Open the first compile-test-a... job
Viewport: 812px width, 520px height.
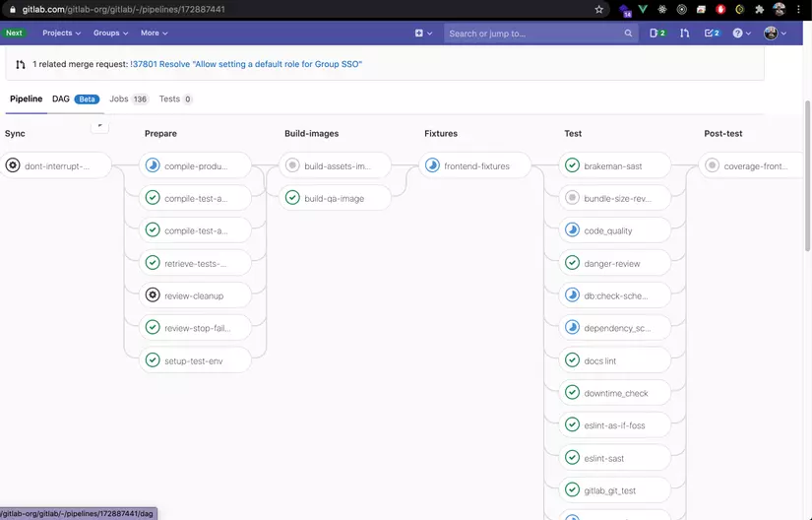point(195,198)
